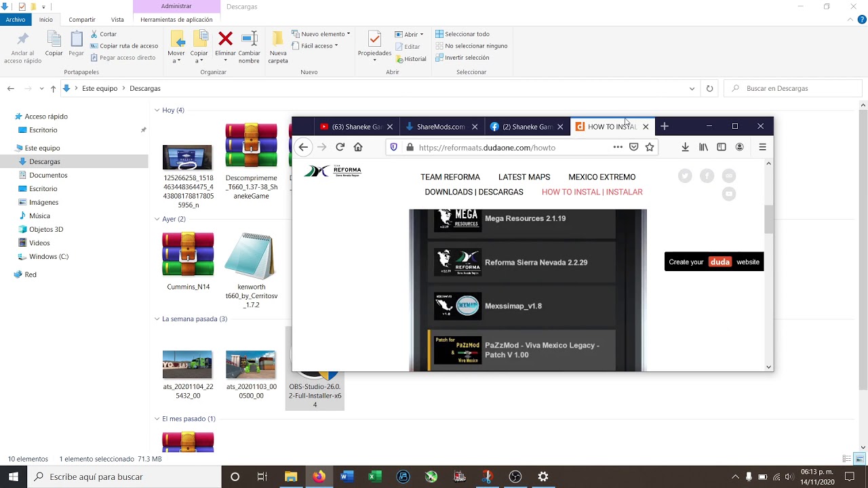This screenshot has width=868, height=488.
Task: Open Propiedades from the ribbon
Action: 374,46
